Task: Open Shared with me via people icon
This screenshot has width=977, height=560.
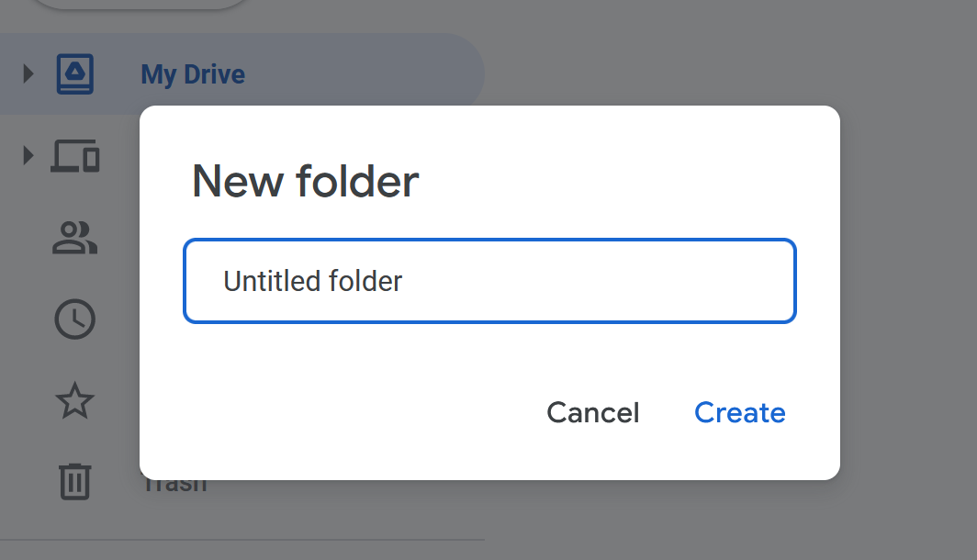Action: coord(74,238)
